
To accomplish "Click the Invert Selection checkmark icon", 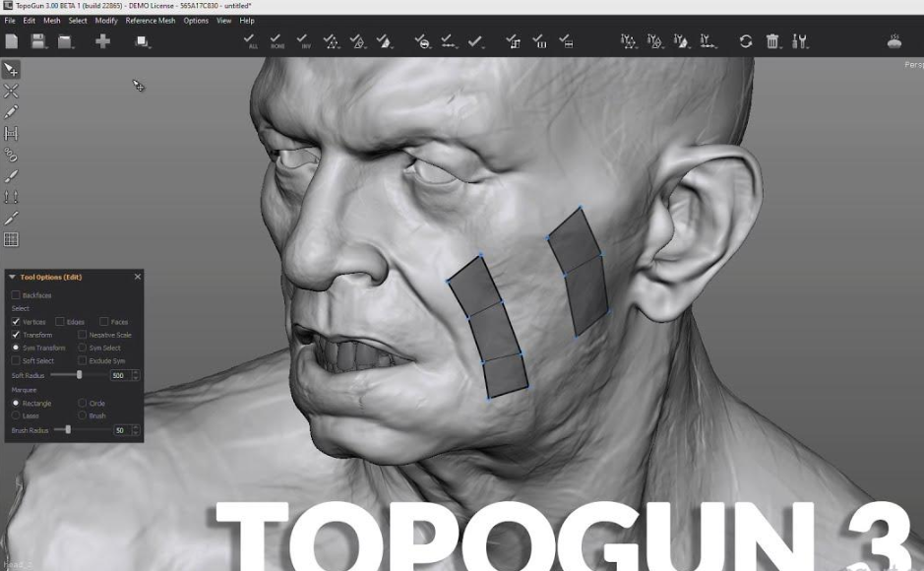I will (305, 40).
